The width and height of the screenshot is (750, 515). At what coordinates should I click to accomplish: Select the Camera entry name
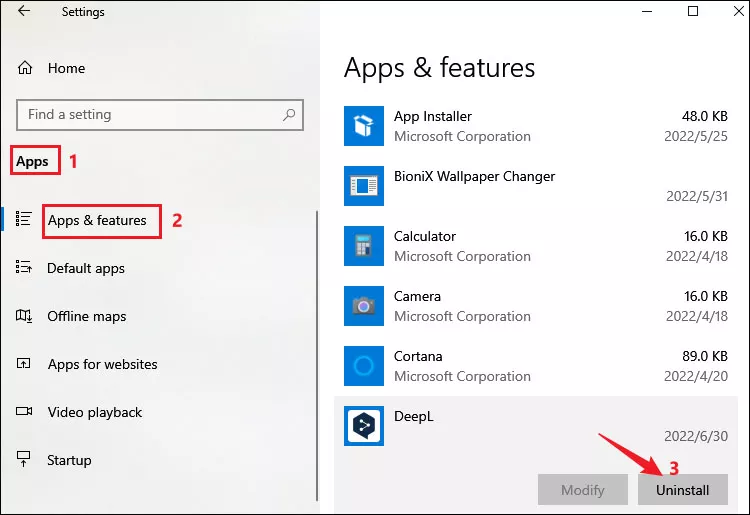point(417,296)
